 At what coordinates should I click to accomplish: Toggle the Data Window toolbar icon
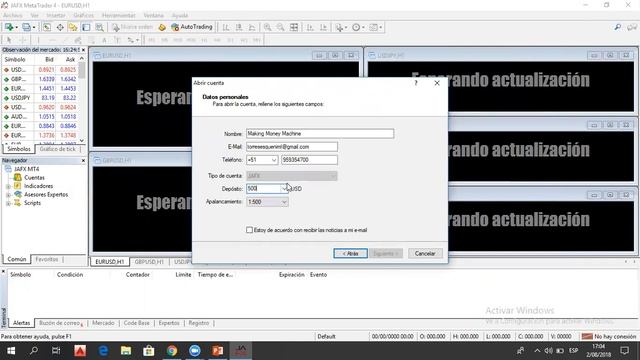click(60, 27)
